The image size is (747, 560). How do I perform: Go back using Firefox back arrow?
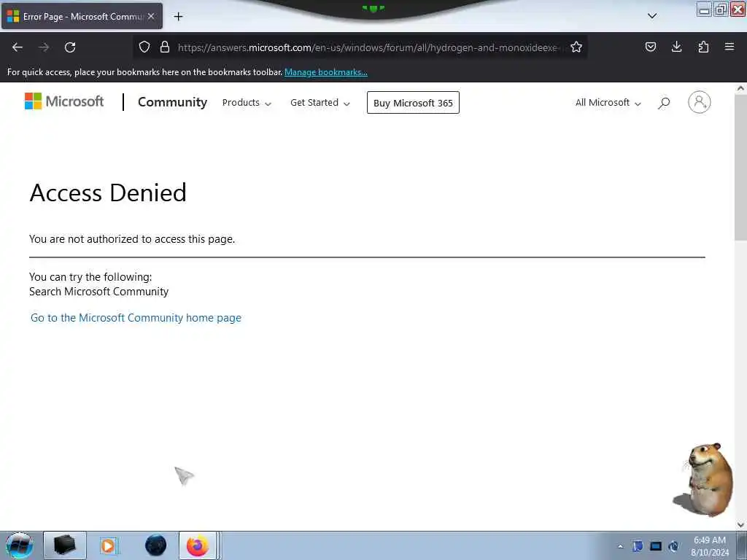pyautogui.click(x=18, y=47)
